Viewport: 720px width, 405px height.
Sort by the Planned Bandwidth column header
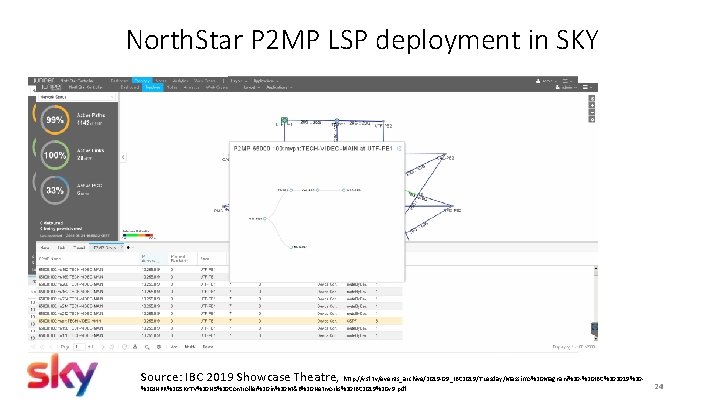click(x=182, y=259)
